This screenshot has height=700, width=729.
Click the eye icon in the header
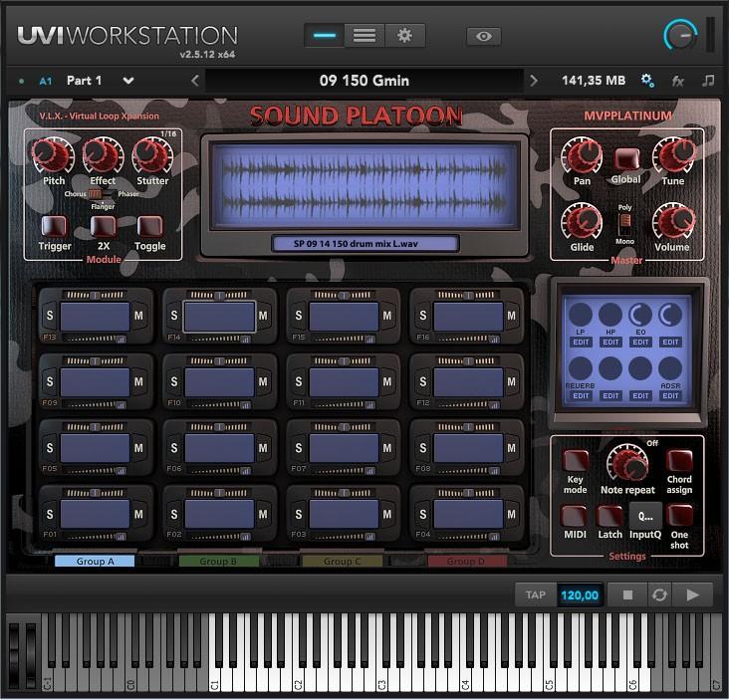point(484,36)
